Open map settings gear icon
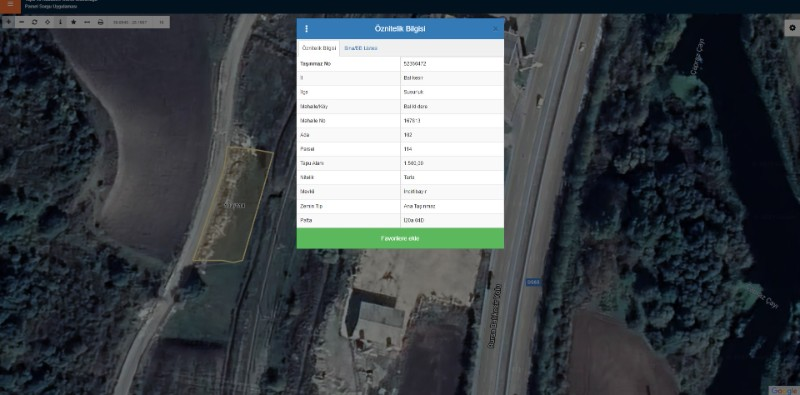The height and width of the screenshot is (395, 800). [x=792, y=28]
